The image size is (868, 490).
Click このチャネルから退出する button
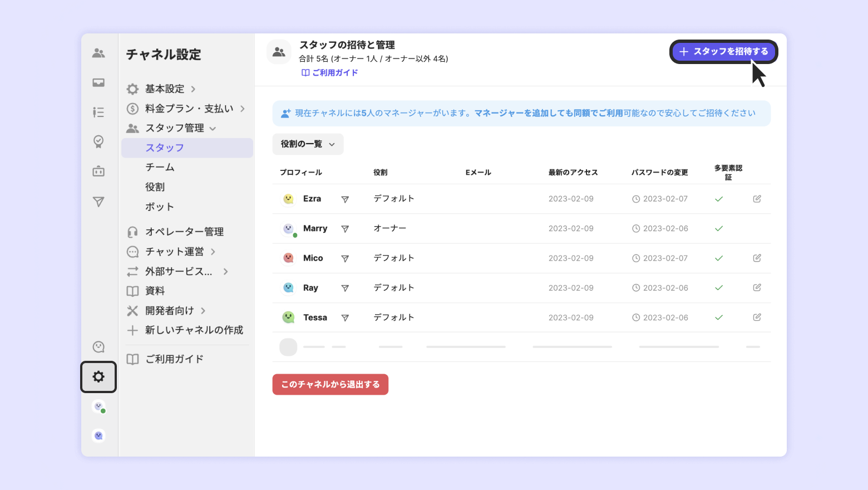pos(330,384)
